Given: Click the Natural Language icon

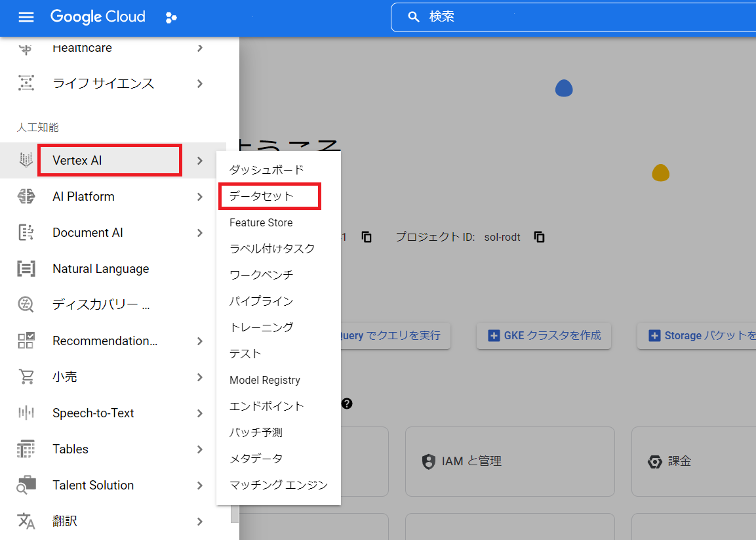Looking at the screenshot, I should (26, 269).
